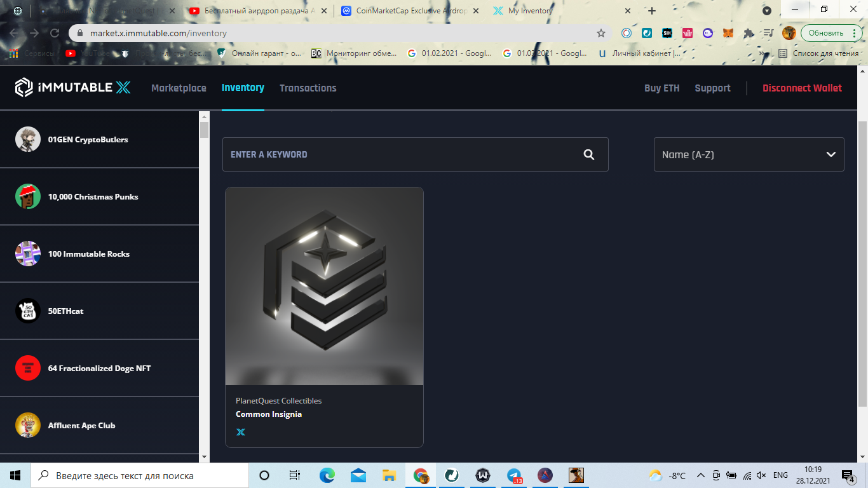The image size is (868, 488).
Task: Switch to the YouTube airdrop browser tab
Action: tap(258, 11)
